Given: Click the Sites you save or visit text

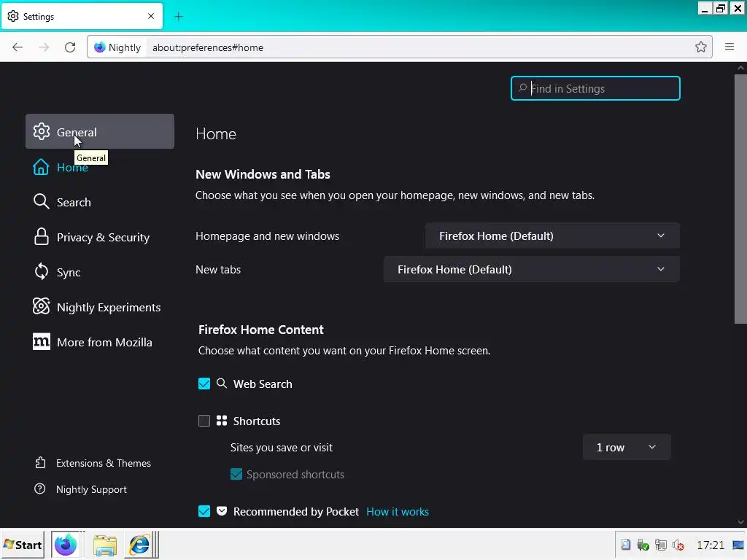Looking at the screenshot, I should pyautogui.click(x=282, y=448).
